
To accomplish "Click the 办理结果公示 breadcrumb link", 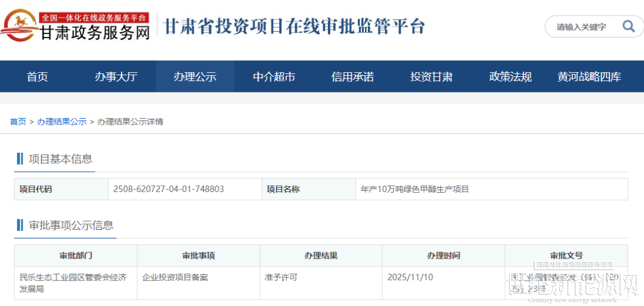I will point(61,122).
